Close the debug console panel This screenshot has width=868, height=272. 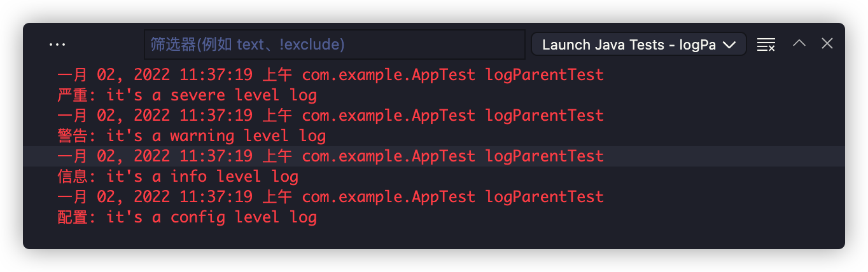827,43
